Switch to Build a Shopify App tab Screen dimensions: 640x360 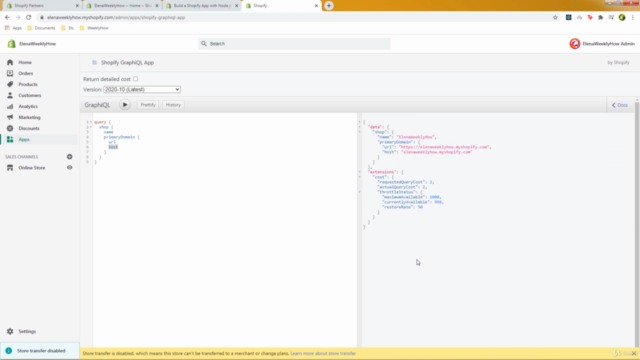pyautogui.click(x=202, y=6)
